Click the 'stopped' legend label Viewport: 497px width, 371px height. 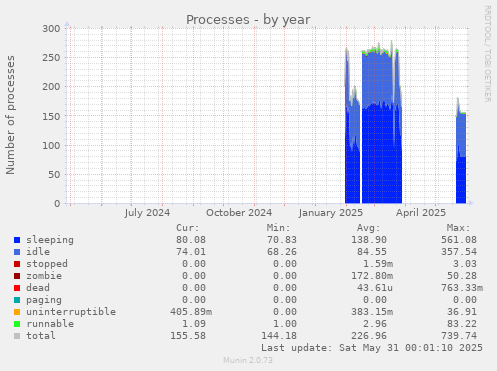coord(47,264)
